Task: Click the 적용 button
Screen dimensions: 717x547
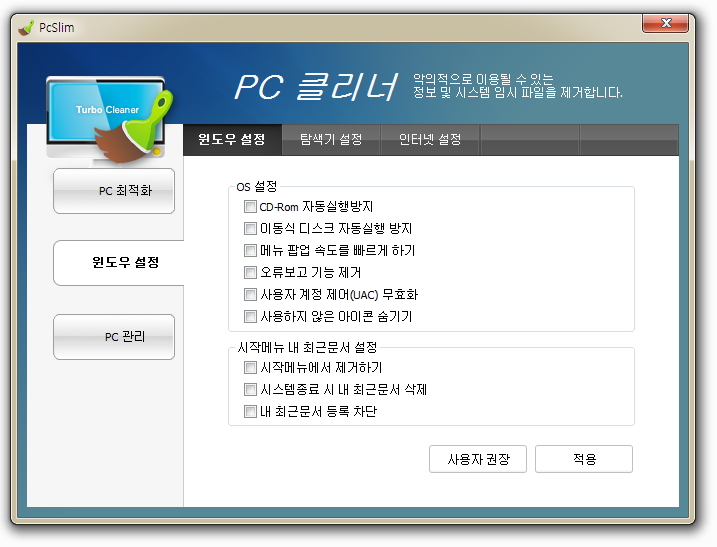Action: [584, 459]
